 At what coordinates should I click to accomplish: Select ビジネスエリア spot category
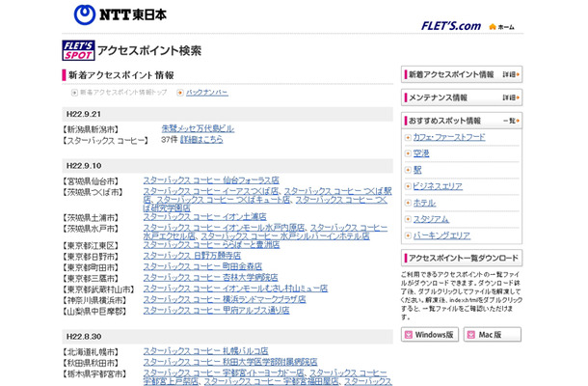coord(438,186)
